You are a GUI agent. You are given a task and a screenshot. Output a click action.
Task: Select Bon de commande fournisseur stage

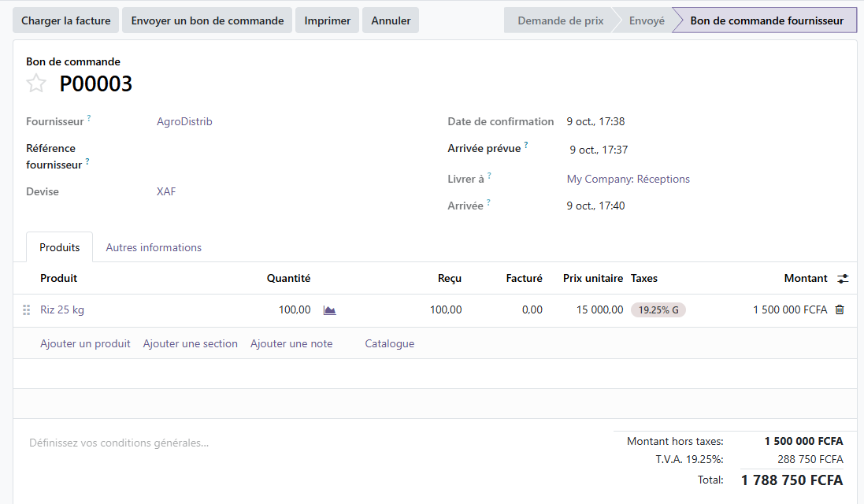tap(766, 20)
